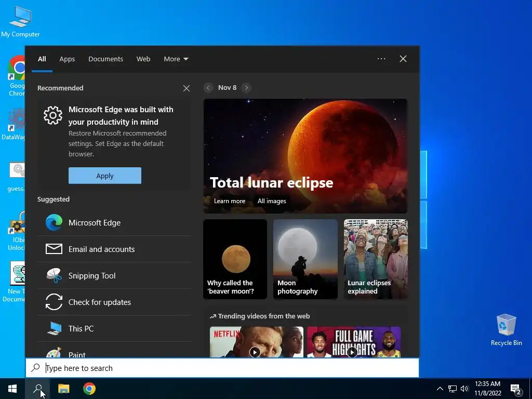This screenshot has height=399, width=532.
Task: Open Microsoft Edge from Suggested list
Action: 114,222
